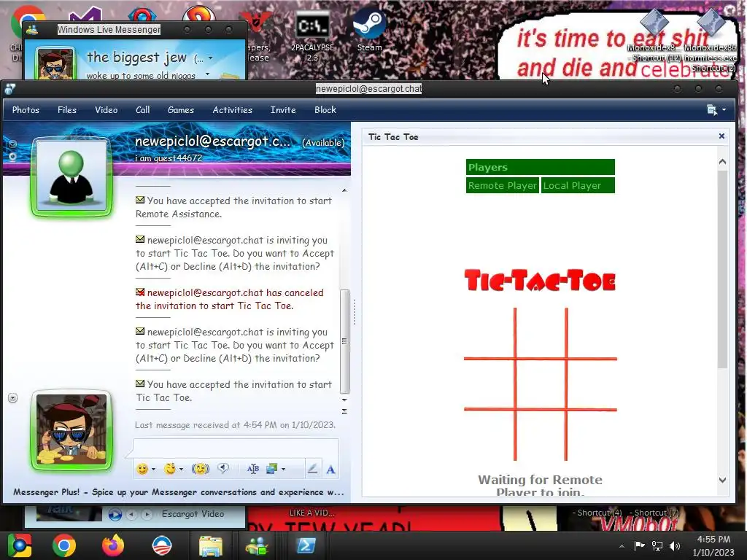This screenshot has width=747, height=560.
Task: Open Firefox from the taskbar
Action: click(x=113, y=545)
